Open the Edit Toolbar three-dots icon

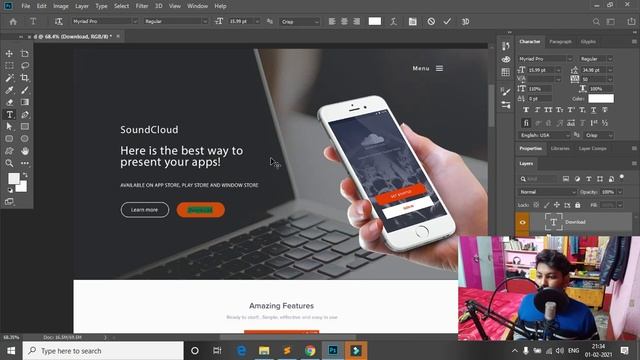coord(25,163)
